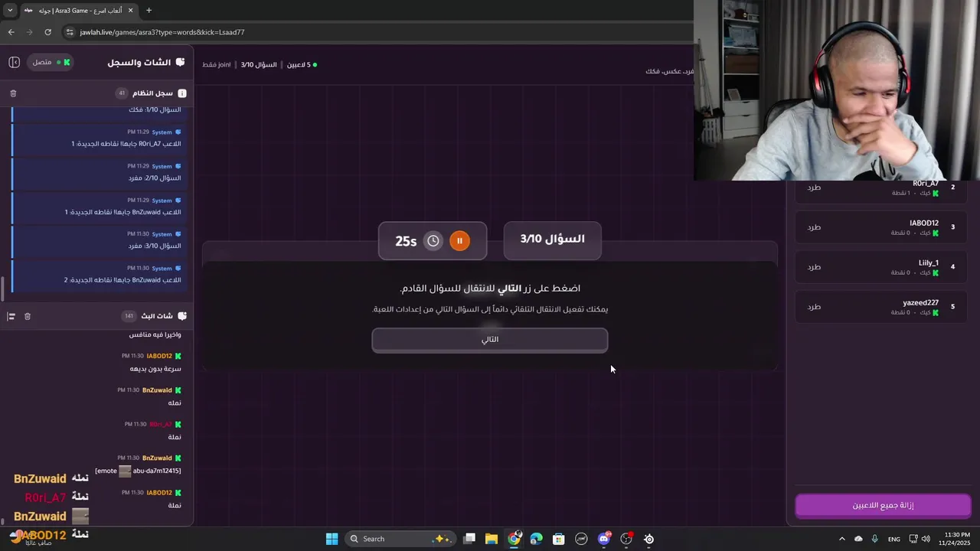Viewport: 980px width, 551px height.
Task: Kick player R0ri_A7 with طرد
Action: [814, 187]
